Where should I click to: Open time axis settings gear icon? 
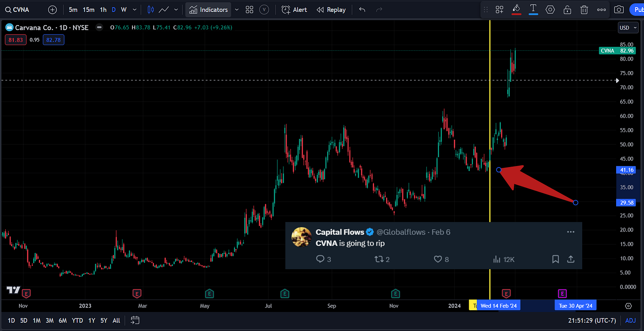coord(628,306)
